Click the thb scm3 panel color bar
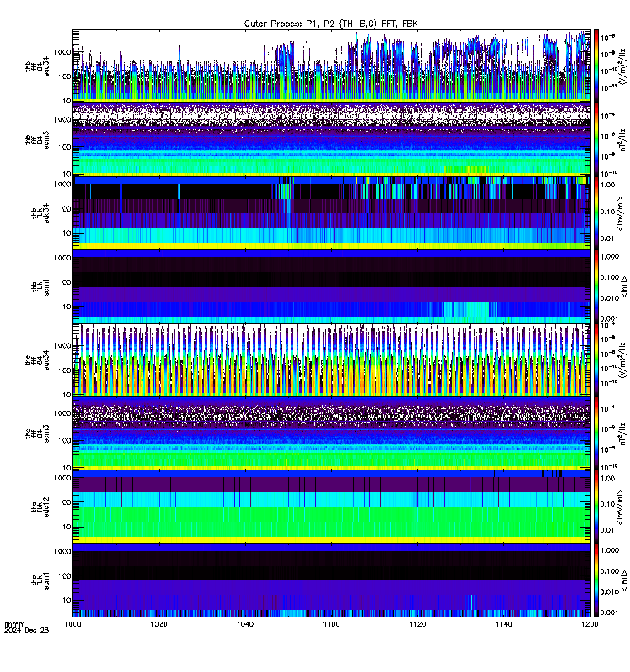Screen dimensions: 630x672 pos(596,139)
